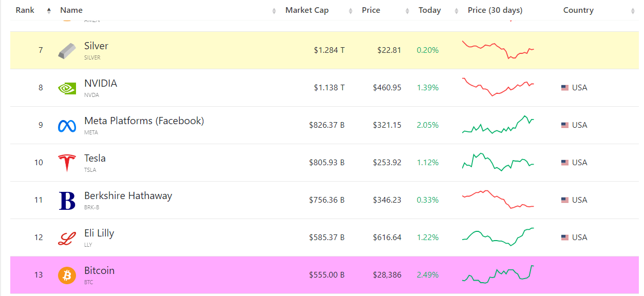This screenshot has height=296, width=644.
Task: View Silver 30-day price chart
Action: [x=498, y=50]
